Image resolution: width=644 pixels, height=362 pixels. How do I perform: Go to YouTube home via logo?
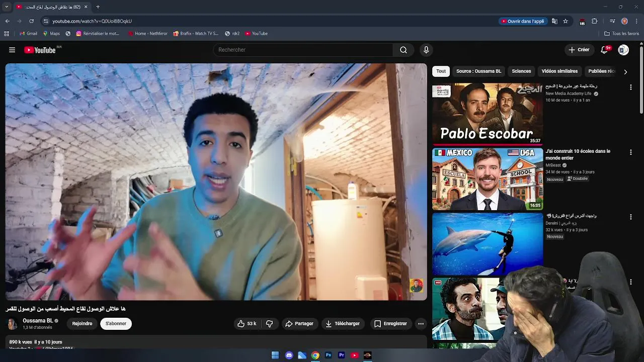click(40, 50)
